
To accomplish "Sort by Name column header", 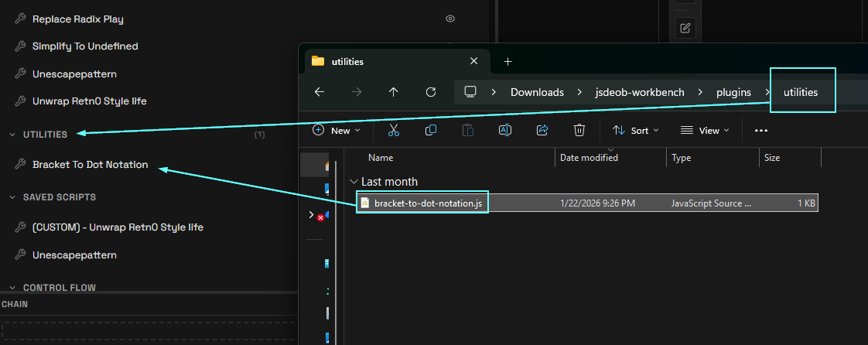I will 381,158.
